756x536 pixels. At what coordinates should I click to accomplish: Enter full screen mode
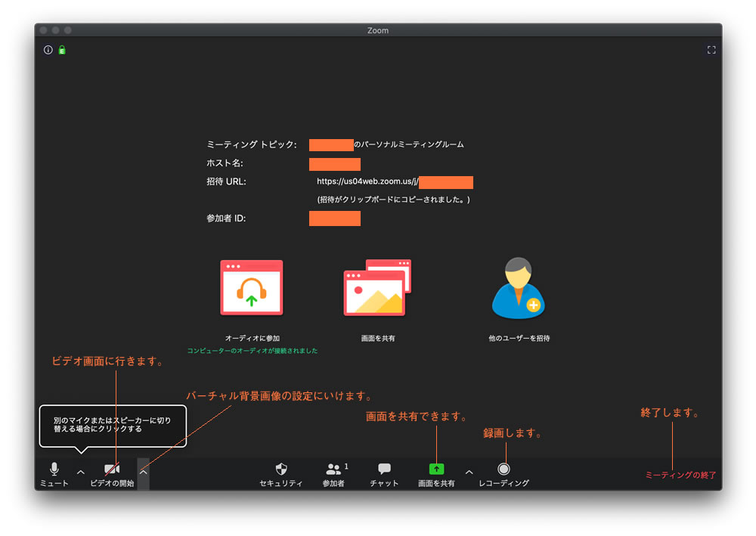coord(711,50)
